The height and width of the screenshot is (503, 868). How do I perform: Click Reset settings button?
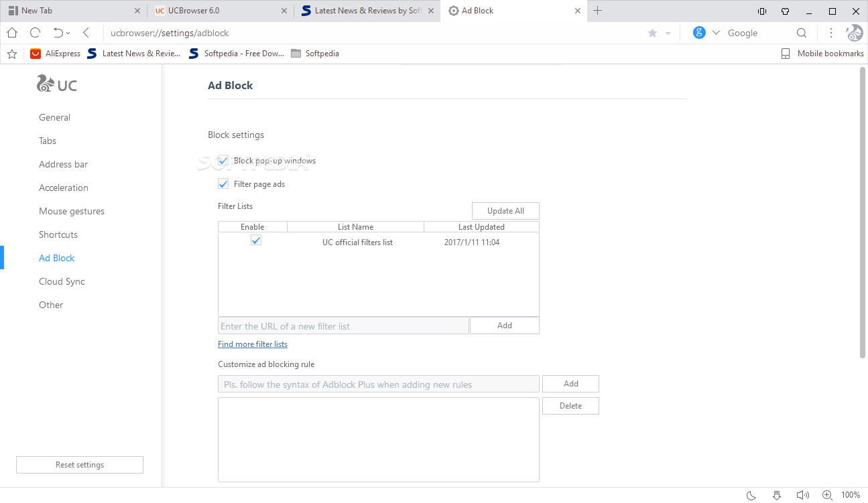click(x=80, y=465)
